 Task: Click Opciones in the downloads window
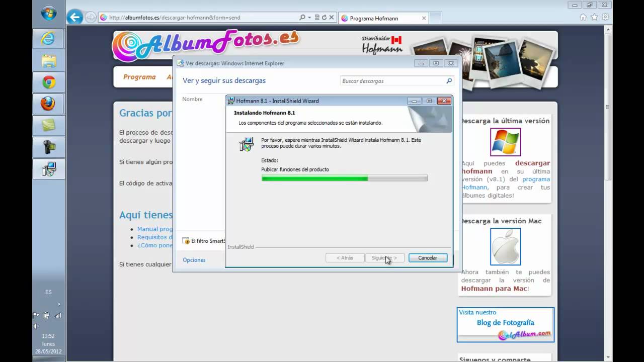(x=194, y=260)
